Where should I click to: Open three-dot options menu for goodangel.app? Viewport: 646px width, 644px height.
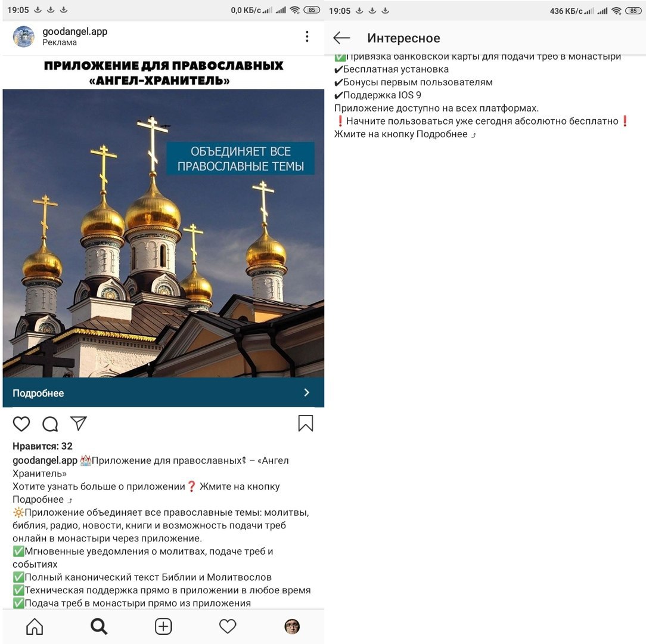(307, 37)
